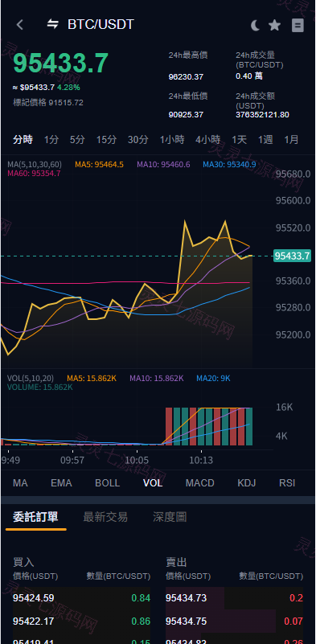The height and width of the screenshot is (644, 316).
Task: Click the buy order at 95422.17
Action: [81, 621]
